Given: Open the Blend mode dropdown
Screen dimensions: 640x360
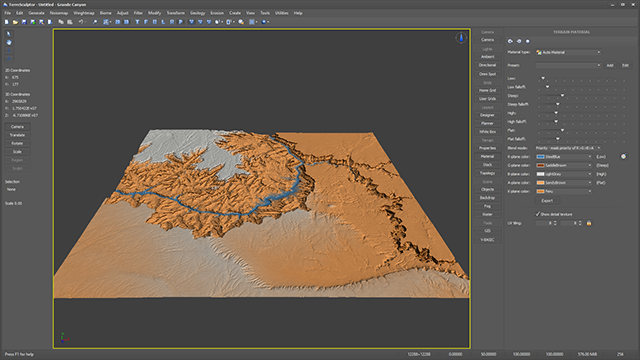Looking at the screenshot, I should coord(568,148).
